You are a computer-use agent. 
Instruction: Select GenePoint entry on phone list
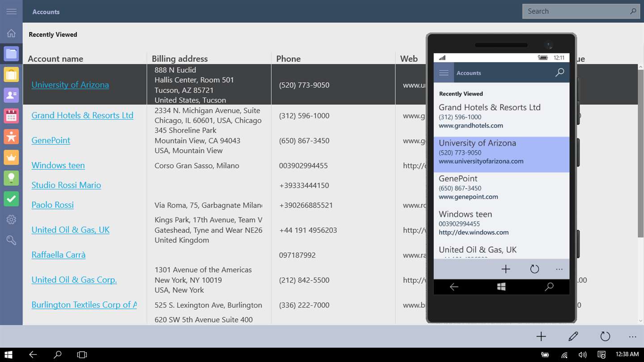[x=501, y=187]
